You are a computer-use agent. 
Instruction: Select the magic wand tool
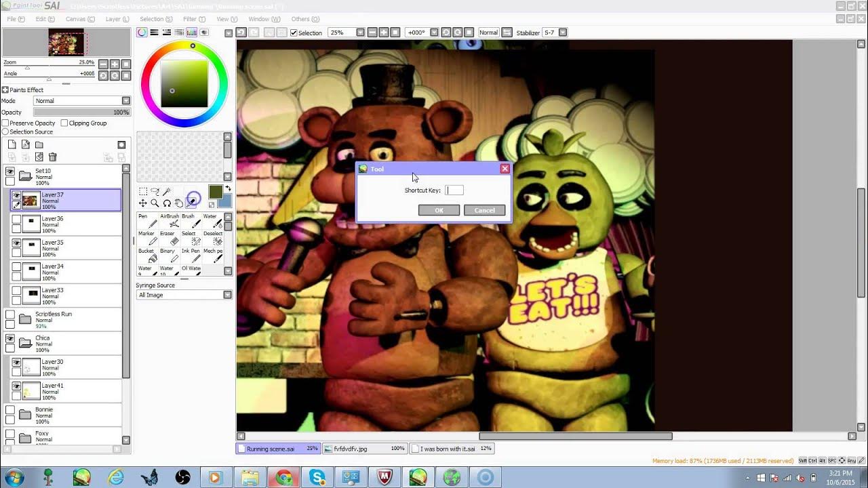click(x=167, y=192)
